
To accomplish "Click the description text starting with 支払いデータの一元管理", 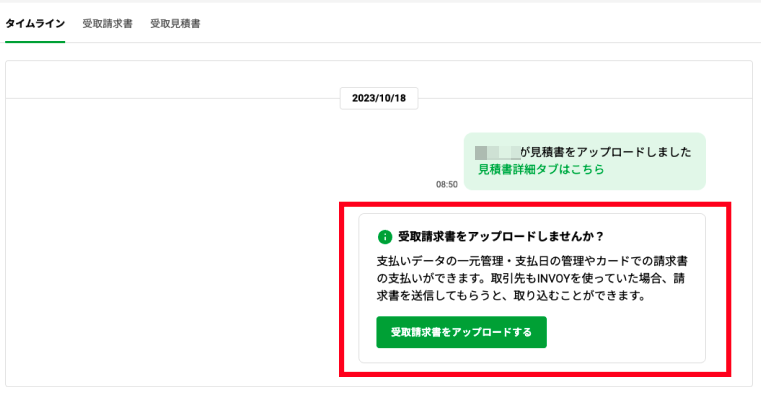I will pos(532,278).
